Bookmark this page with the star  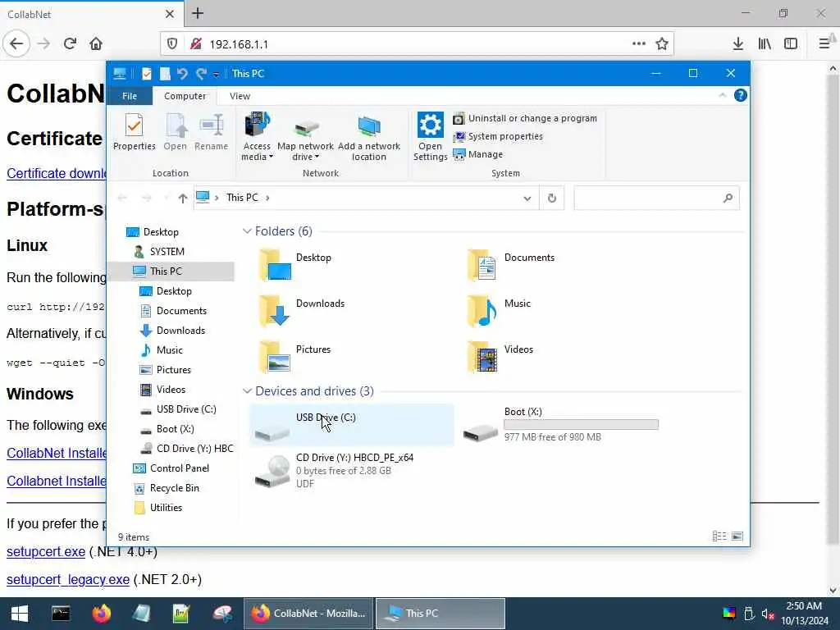[x=662, y=44]
